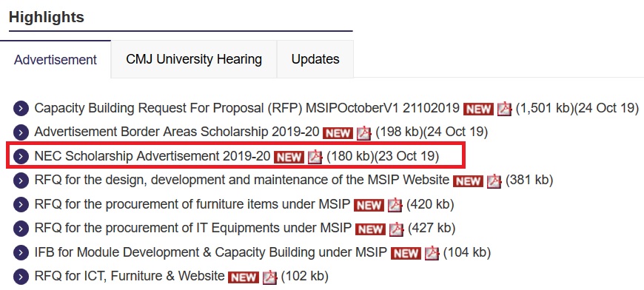Click arrow bullet beside NEC Scholarship Advertisement
Image resolution: width=644 pixels, height=290 pixels.
click(21, 157)
